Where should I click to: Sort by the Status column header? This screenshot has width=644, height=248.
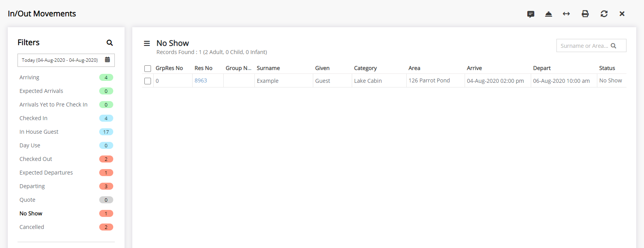click(x=607, y=68)
